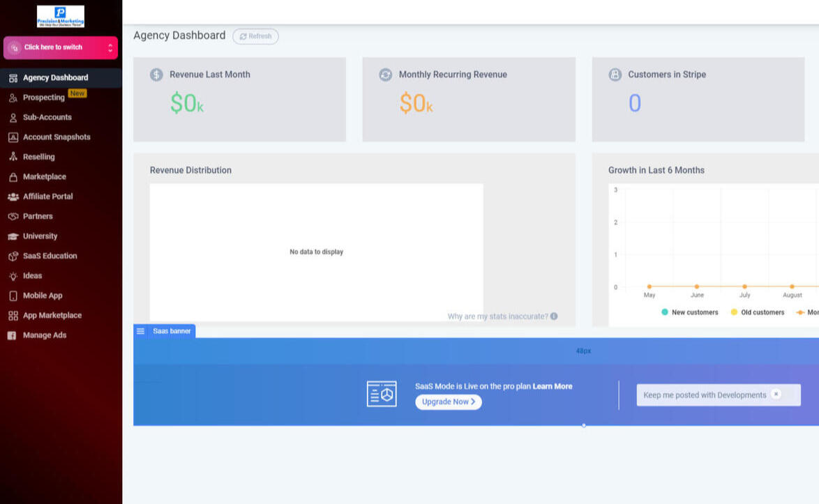Open Sub-Accounts in the sidebar
Viewport: 819px width, 504px height.
tap(47, 117)
